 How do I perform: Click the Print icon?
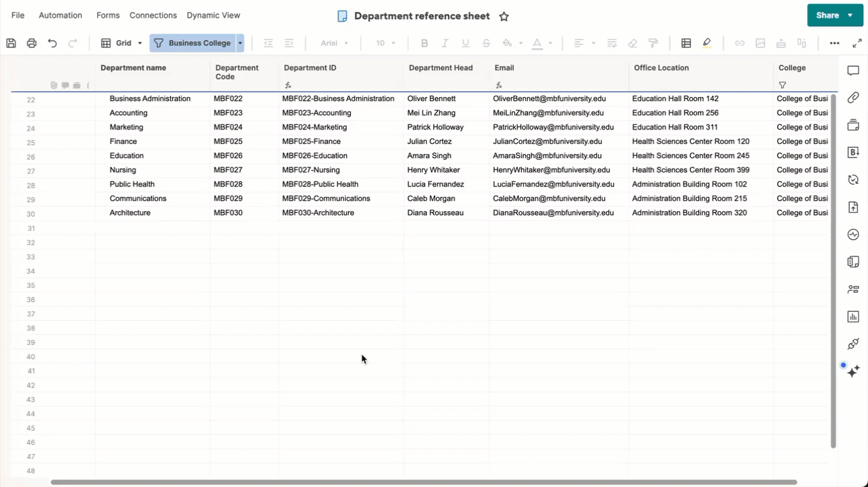(31, 42)
